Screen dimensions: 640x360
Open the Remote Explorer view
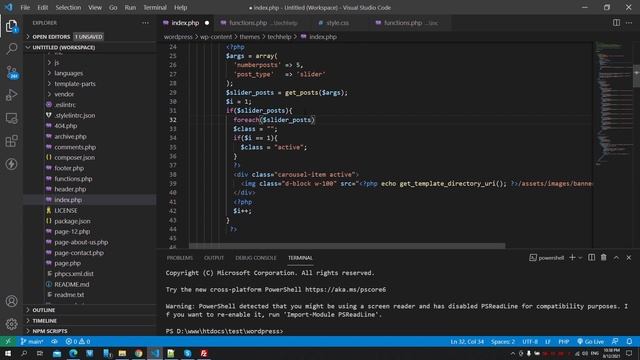[11, 118]
